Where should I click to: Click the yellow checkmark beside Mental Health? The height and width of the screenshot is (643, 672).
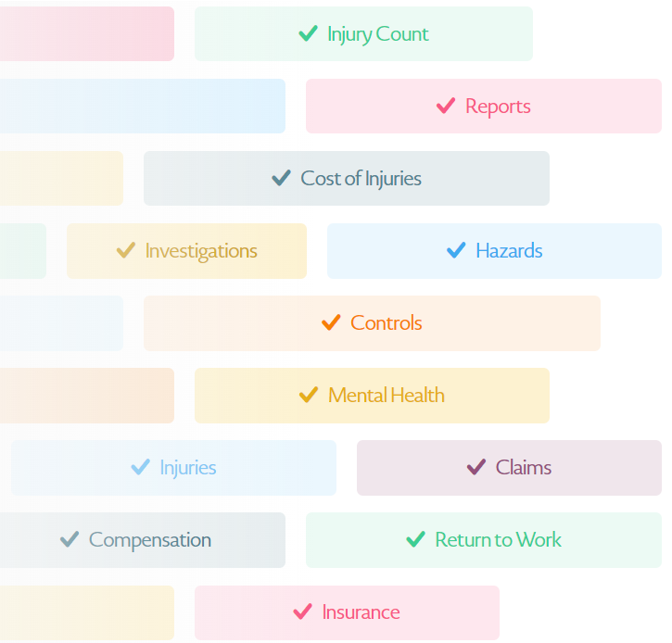[309, 395]
